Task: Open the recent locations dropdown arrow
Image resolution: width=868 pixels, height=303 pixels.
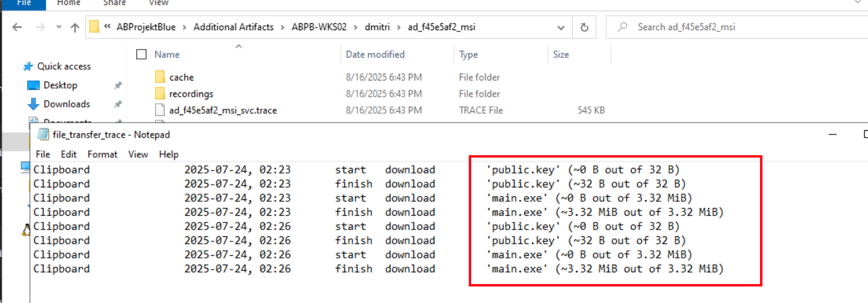Action: click(x=58, y=28)
